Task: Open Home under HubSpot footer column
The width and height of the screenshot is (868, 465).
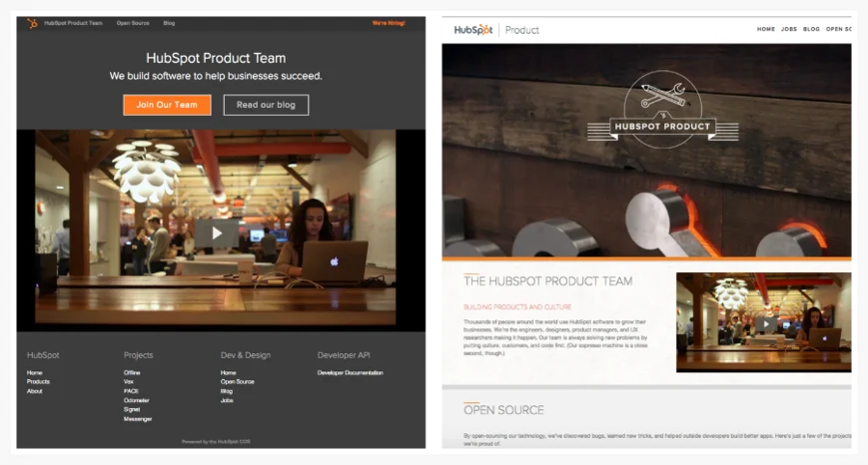Action: pos(34,372)
